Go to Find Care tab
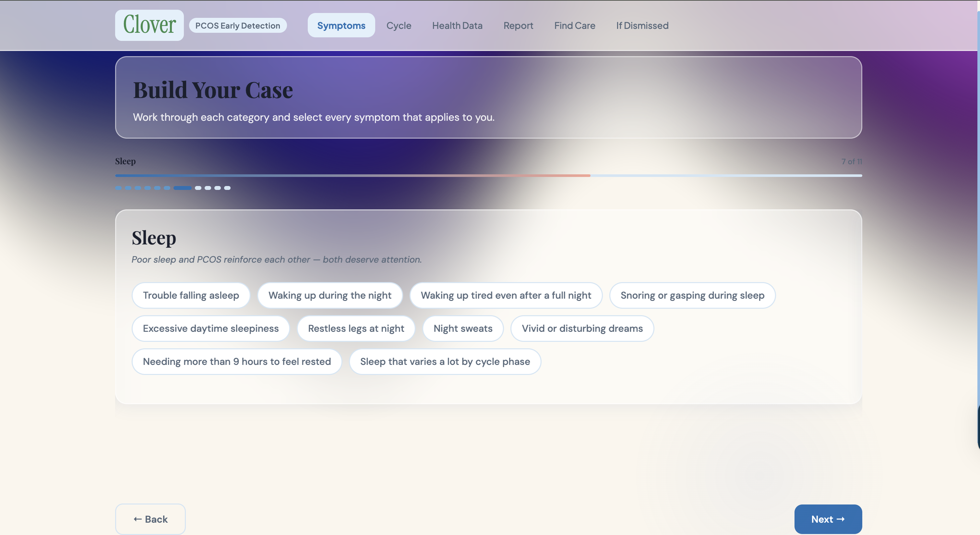980x535 pixels. (574, 26)
